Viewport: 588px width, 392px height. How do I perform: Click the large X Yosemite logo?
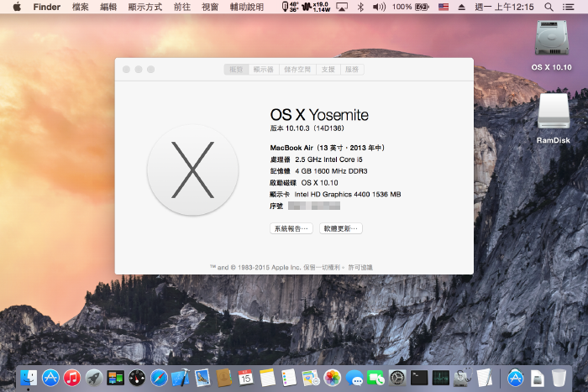pos(192,170)
